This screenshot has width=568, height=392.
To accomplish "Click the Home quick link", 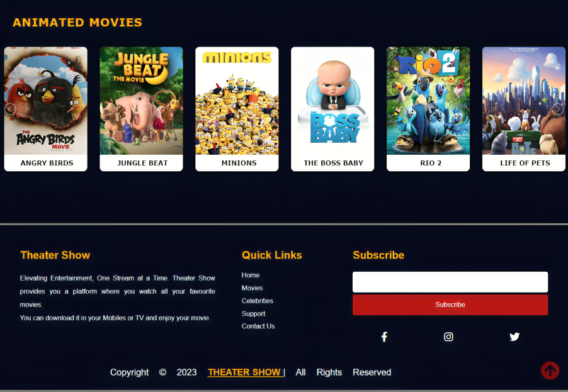I will pyautogui.click(x=251, y=275).
